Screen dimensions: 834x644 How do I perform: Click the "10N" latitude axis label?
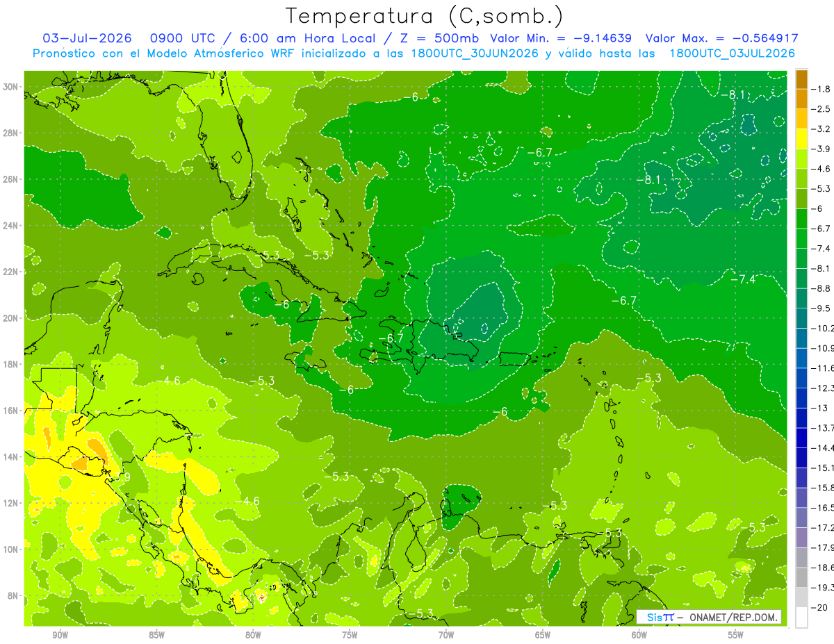[10, 549]
